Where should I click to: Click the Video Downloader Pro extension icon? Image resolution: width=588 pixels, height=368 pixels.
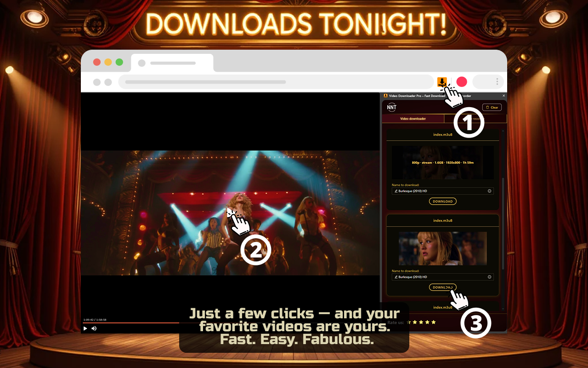[442, 81]
